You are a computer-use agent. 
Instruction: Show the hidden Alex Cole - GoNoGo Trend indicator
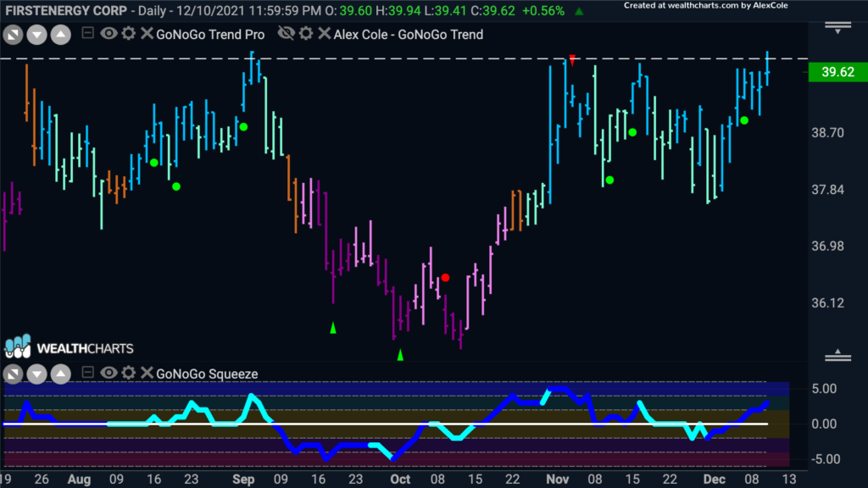click(x=287, y=33)
